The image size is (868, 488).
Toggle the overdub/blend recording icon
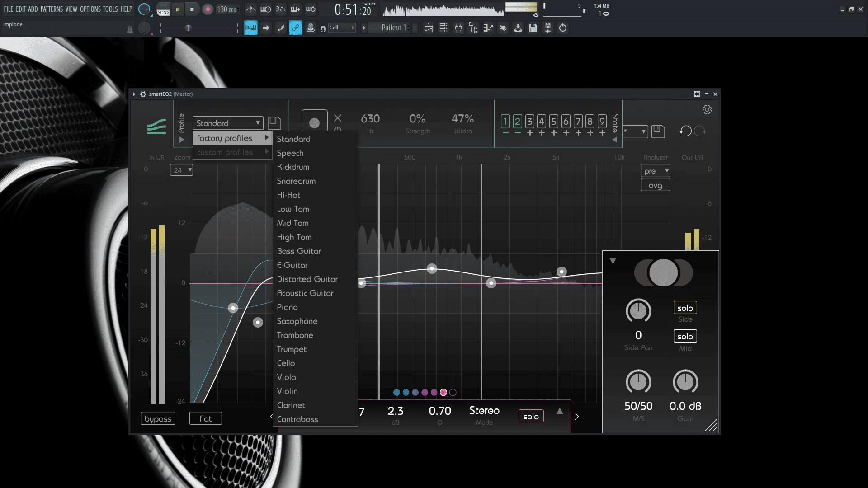point(295,9)
